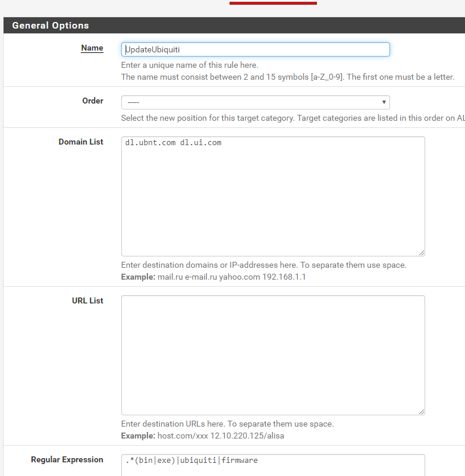Click the example text 'mail.ru e-mail.ru yahoo.com 192.168.1.1'
This screenshot has width=465, height=476.
(x=231, y=277)
